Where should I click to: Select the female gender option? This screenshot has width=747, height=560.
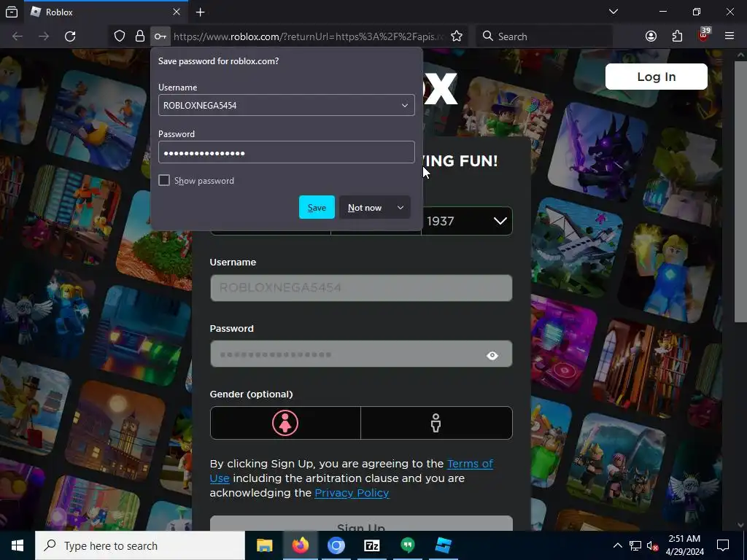285,423
